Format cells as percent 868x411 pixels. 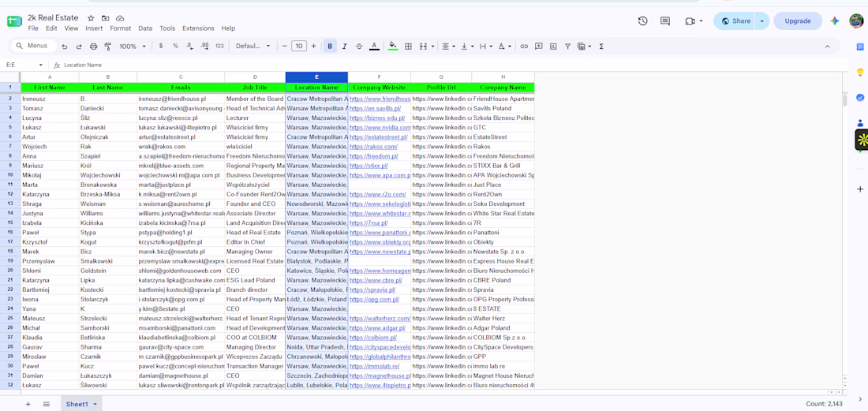pos(175,47)
